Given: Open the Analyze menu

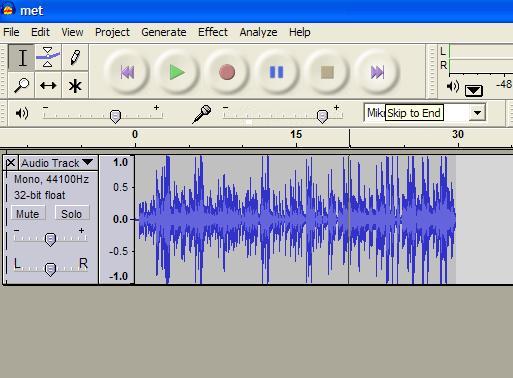Looking at the screenshot, I should tap(258, 32).
